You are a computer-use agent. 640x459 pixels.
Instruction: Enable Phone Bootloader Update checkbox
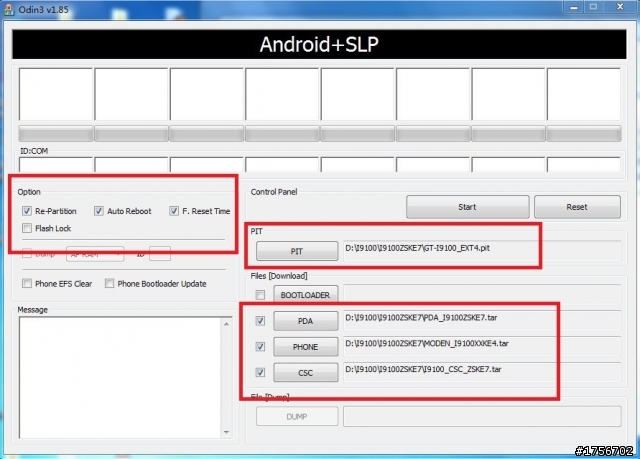point(109,283)
